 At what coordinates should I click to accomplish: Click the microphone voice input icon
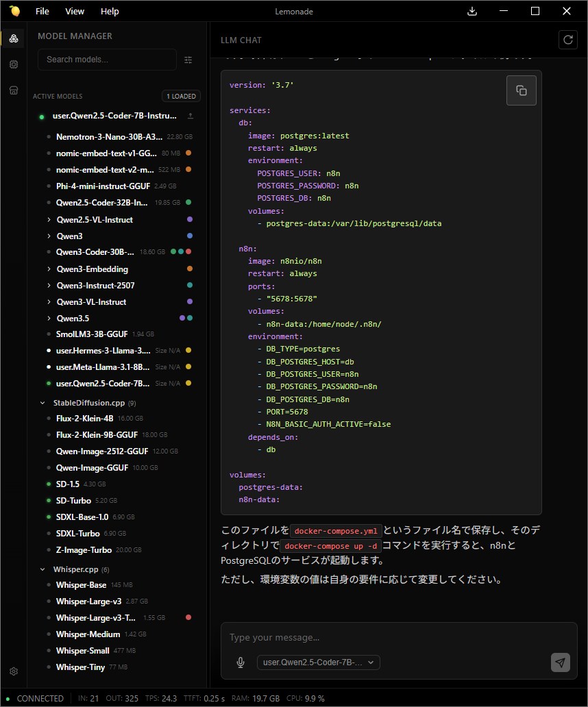click(241, 662)
